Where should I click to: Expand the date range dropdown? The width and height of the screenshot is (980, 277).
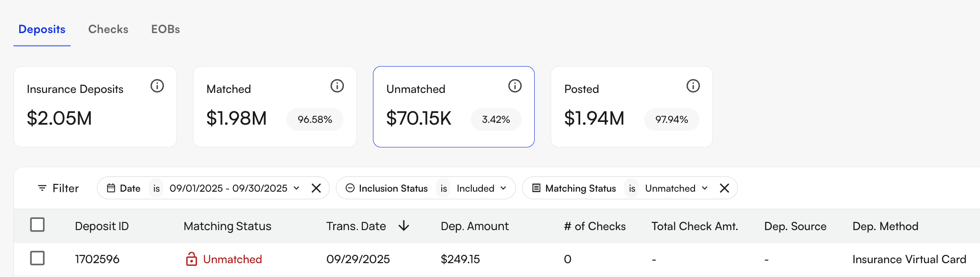pos(296,188)
